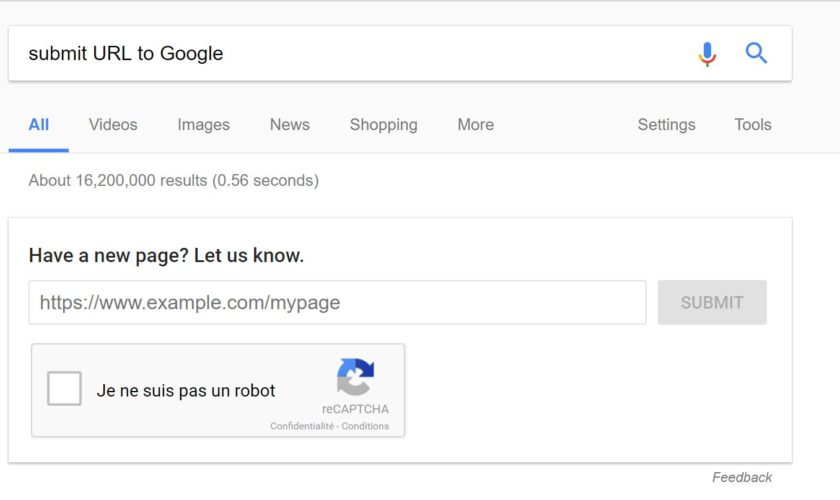Go to the News tab
The image size is (840, 500).
[x=289, y=125]
